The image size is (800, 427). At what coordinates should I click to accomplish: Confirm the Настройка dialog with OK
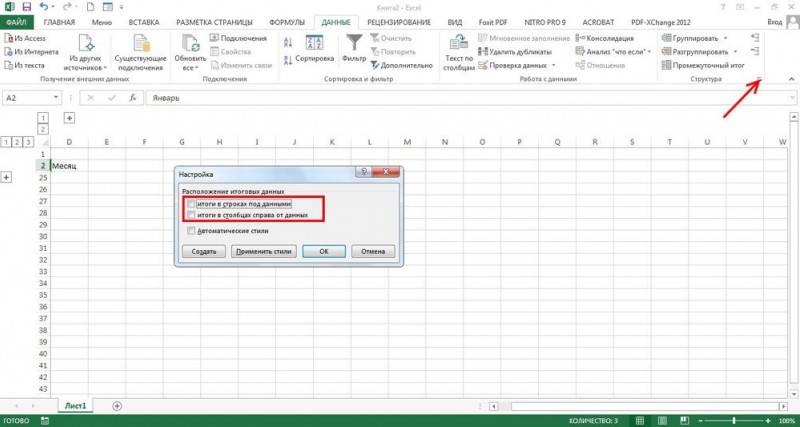pyautogui.click(x=324, y=252)
